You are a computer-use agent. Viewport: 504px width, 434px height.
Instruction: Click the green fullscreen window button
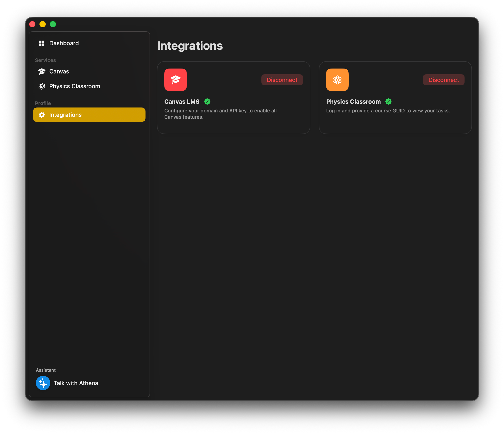click(53, 24)
